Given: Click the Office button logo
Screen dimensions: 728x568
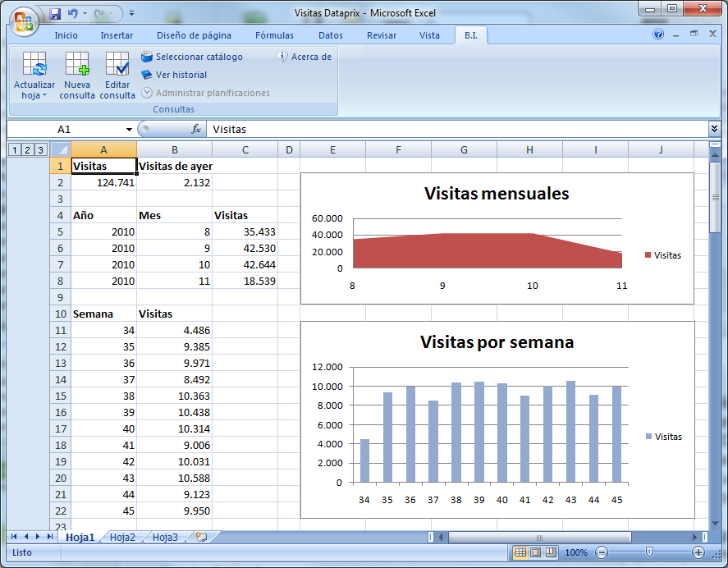Looking at the screenshot, I should coord(23,21).
